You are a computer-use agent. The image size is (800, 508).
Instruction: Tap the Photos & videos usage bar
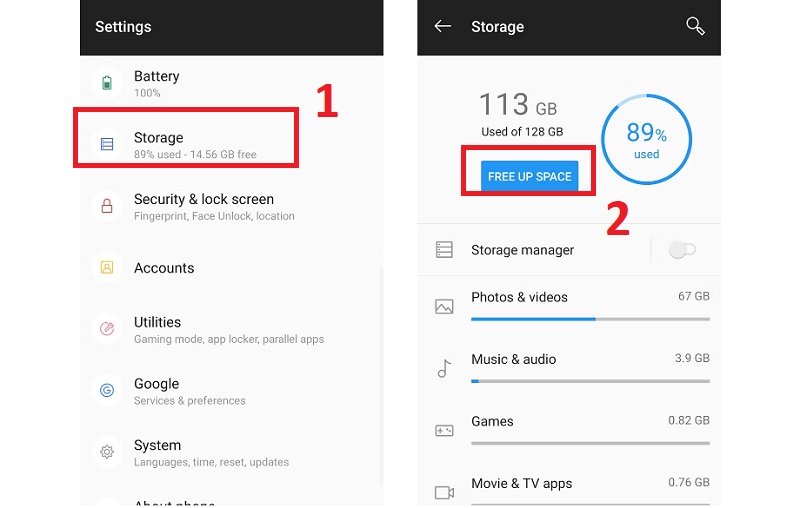click(x=590, y=319)
